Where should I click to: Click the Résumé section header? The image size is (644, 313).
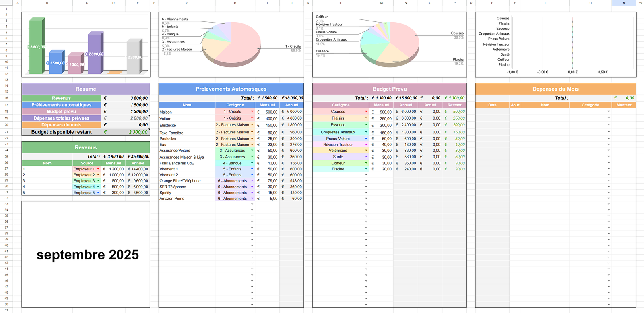pyautogui.click(x=86, y=89)
